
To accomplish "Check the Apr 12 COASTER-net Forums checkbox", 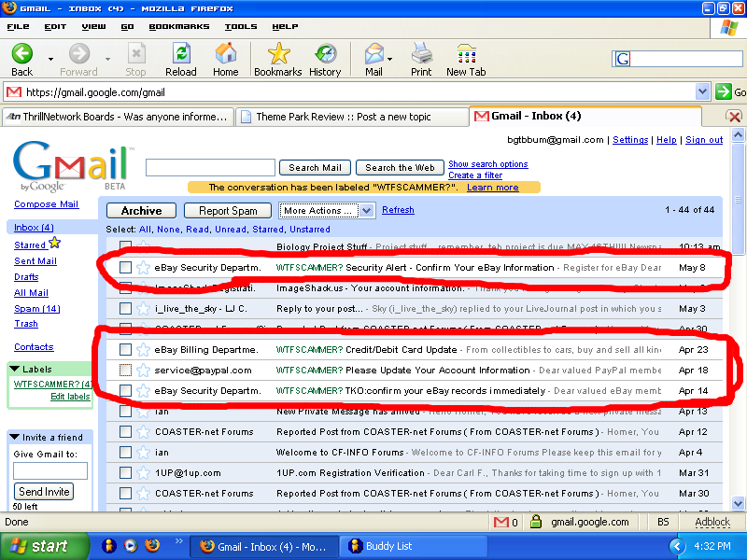I will (x=125, y=432).
